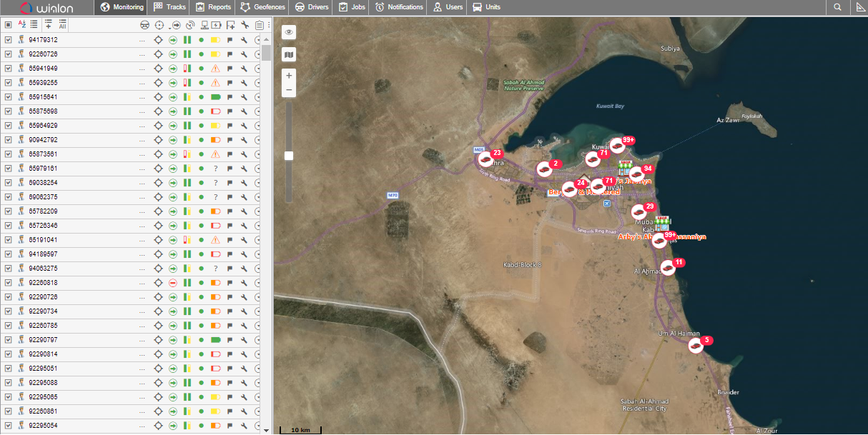
Task: Open the ruler measurement tools icon
Action: (x=859, y=7)
